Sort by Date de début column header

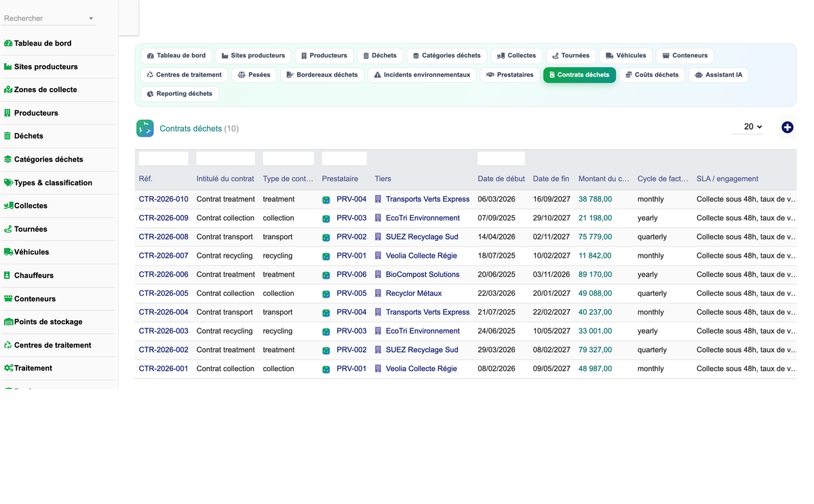(x=501, y=179)
